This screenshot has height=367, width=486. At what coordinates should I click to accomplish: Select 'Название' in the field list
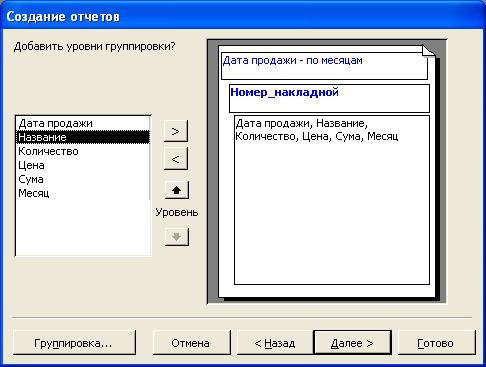pyautogui.click(x=83, y=137)
